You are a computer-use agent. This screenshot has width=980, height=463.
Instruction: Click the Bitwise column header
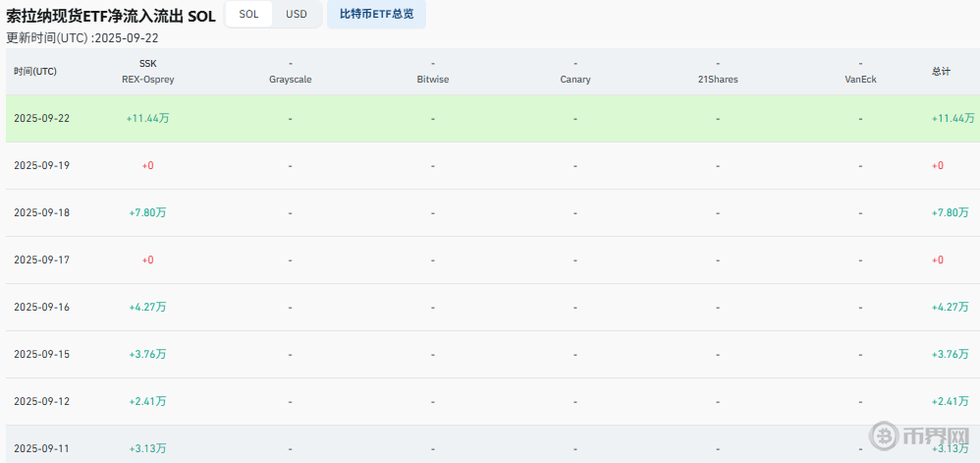[x=432, y=72]
